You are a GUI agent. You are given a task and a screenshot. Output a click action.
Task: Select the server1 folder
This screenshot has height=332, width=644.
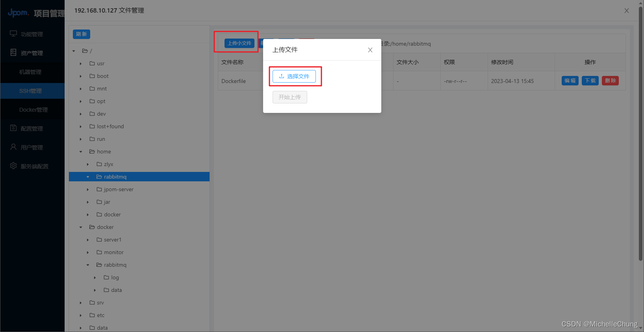[x=109, y=240]
